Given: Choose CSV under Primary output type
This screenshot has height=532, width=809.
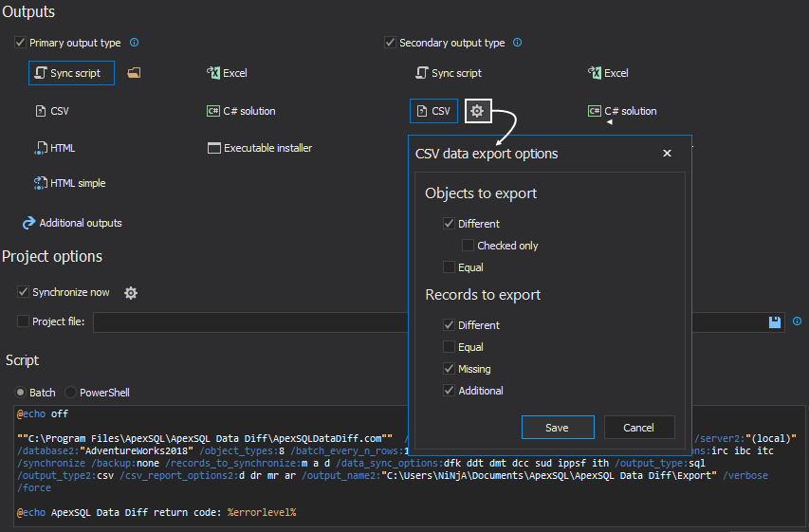Looking at the screenshot, I should pyautogui.click(x=52, y=111).
